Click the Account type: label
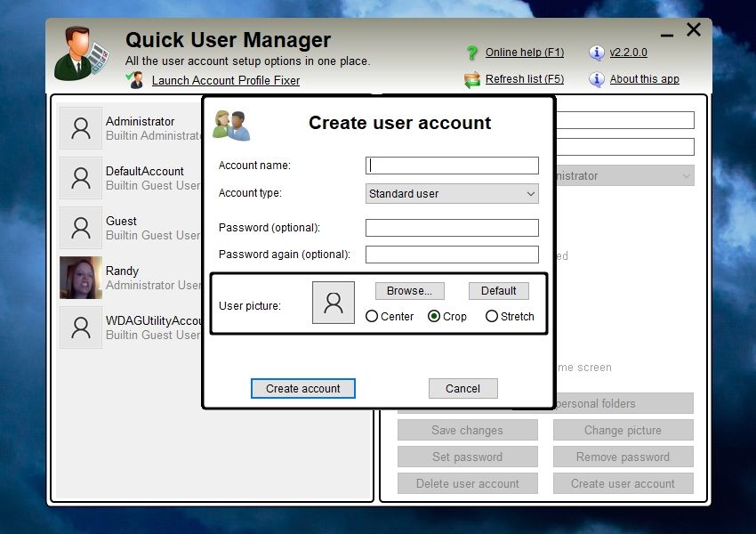The image size is (756, 534). coord(250,193)
